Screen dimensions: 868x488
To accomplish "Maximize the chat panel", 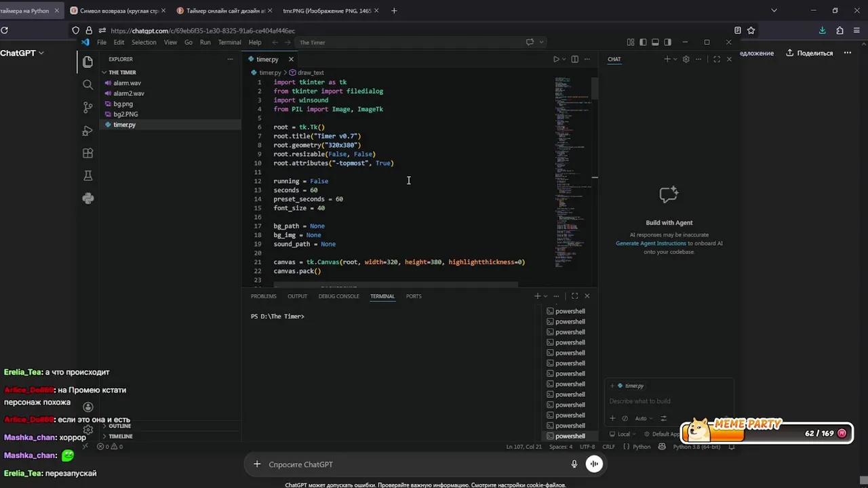I will (717, 59).
